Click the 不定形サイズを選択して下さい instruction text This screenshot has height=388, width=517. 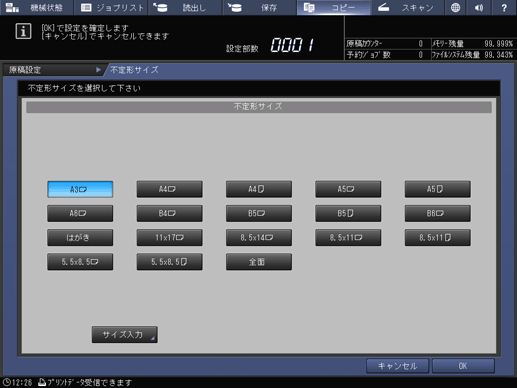tap(84, 88)
